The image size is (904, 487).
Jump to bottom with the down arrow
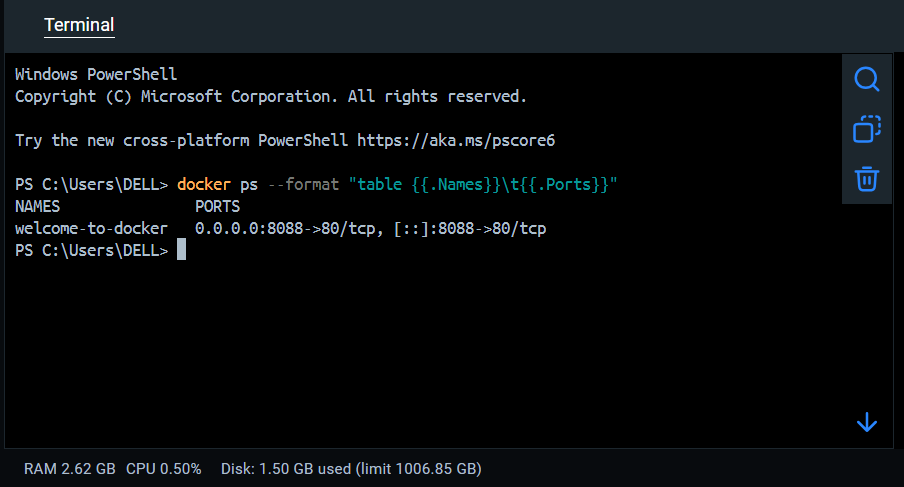pos(867,422)
